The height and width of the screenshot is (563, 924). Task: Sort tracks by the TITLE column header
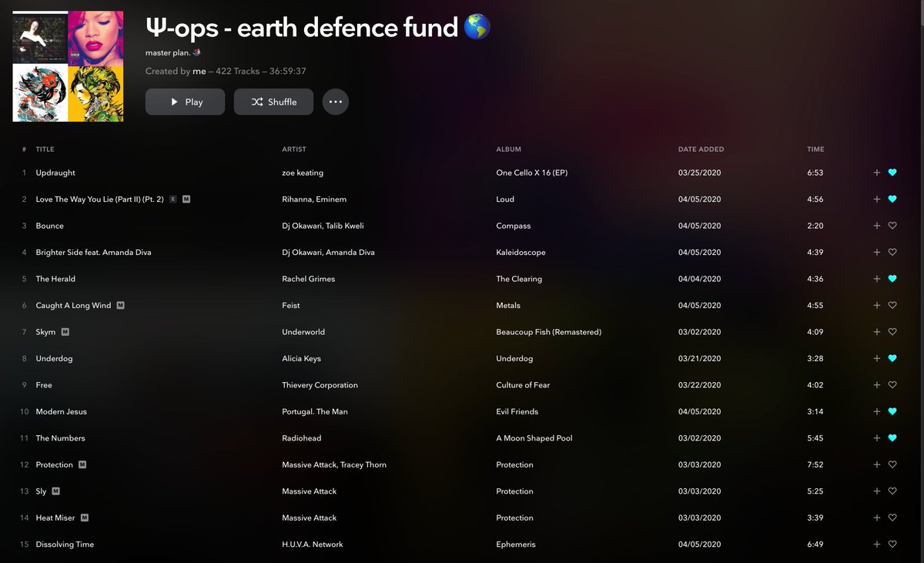(x=45, y=149)
